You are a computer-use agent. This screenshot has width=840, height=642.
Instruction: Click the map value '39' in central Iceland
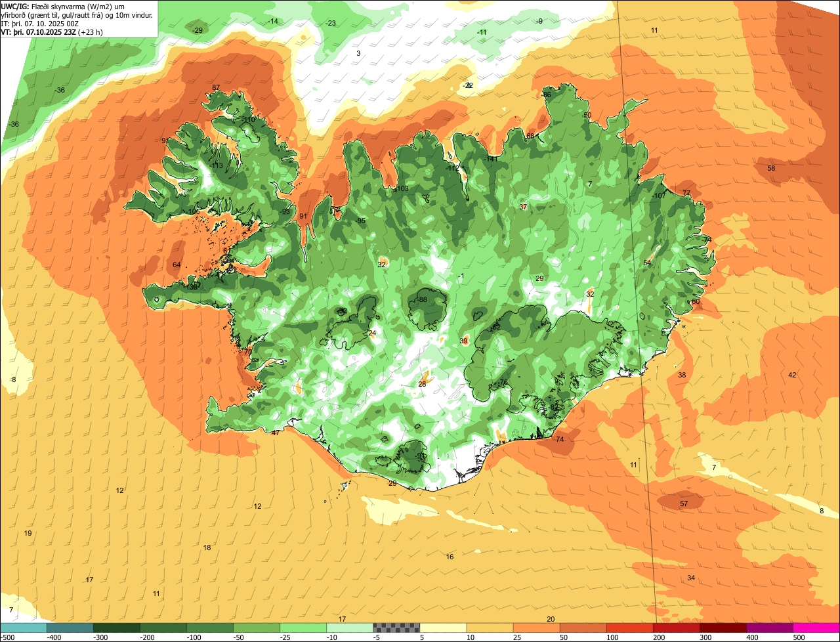[464, 341]
